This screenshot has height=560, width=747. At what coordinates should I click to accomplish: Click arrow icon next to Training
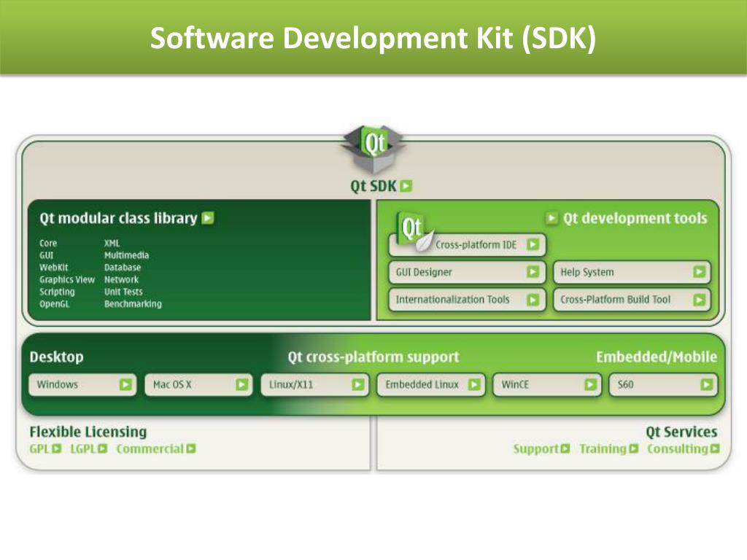coord(633,448)
